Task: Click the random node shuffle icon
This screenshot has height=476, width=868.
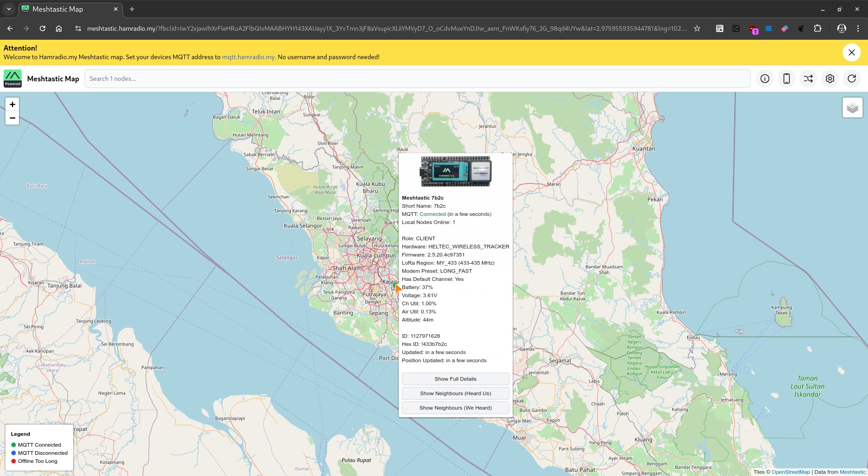Action: (x=808, y=79)
